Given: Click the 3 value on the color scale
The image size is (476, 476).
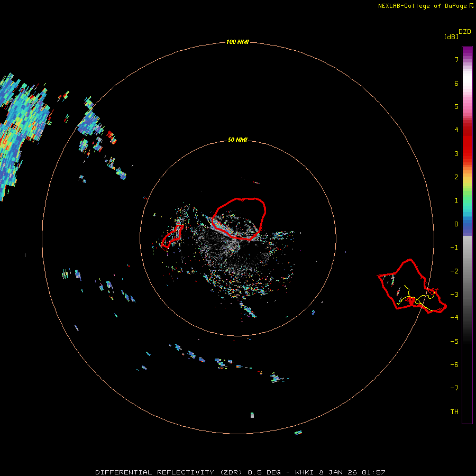Looking at the screenshot, I should (x=456, y=153).
